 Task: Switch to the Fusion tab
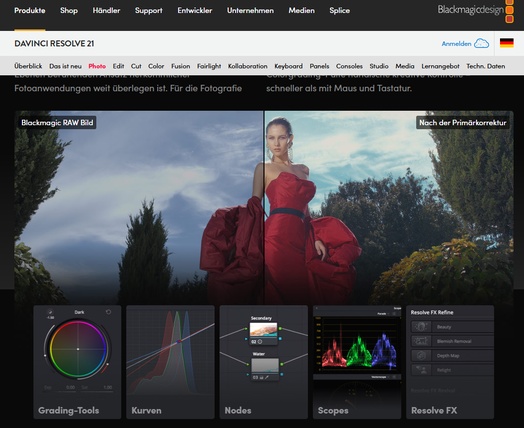(180, 66)
